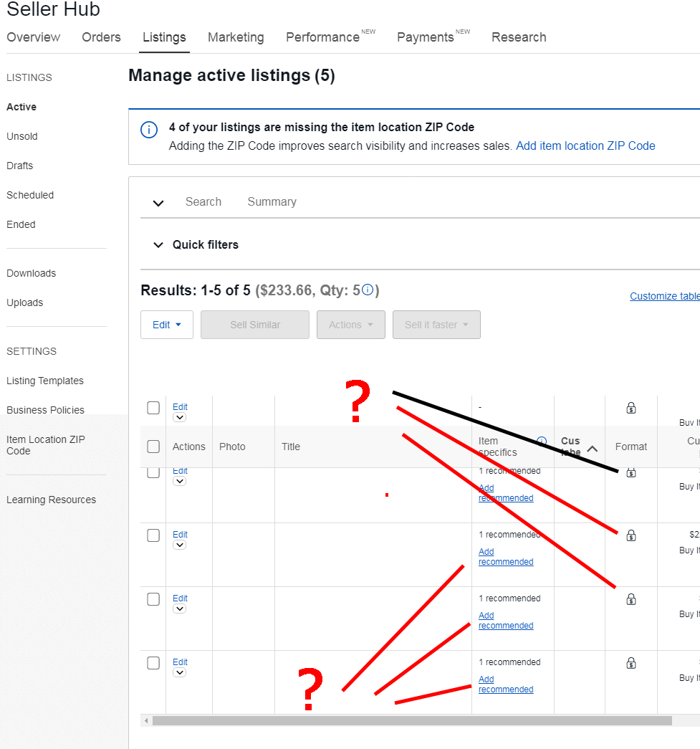Check the checkbox in the row showing $2 price
Screen dimensions: 700x749
(153, 535)
